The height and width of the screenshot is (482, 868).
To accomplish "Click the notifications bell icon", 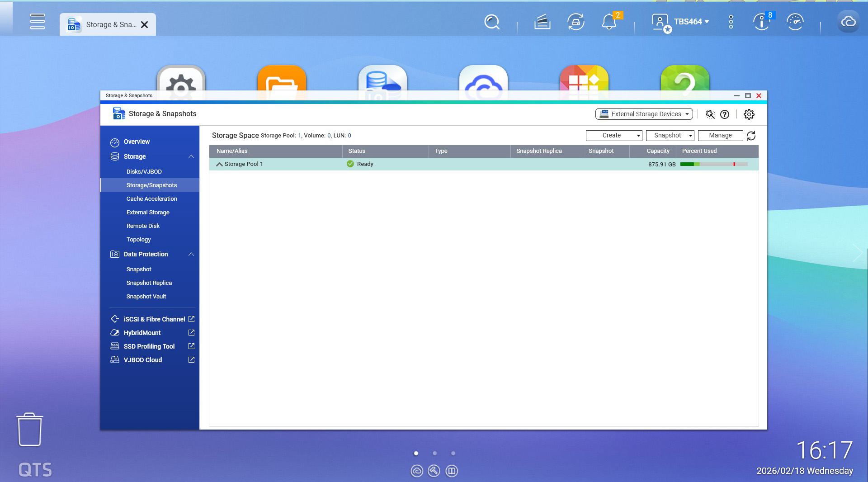I will (609, 22).
